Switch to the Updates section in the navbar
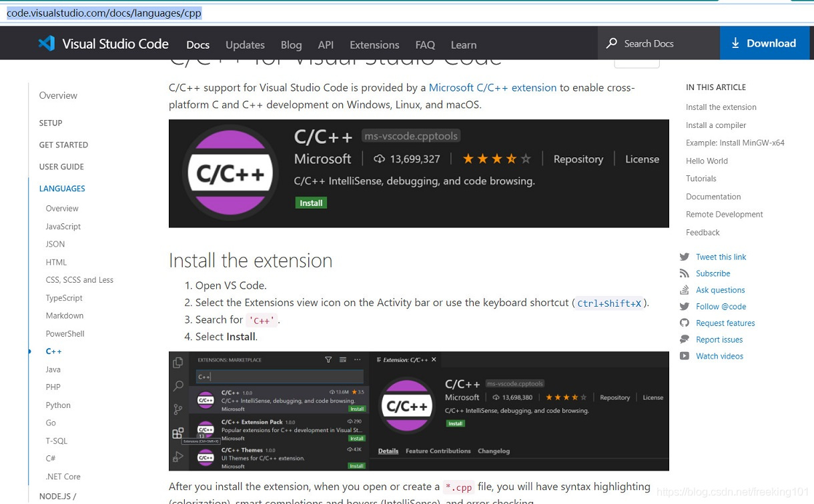This screenshot has height=504, width=814. (245, 45)
